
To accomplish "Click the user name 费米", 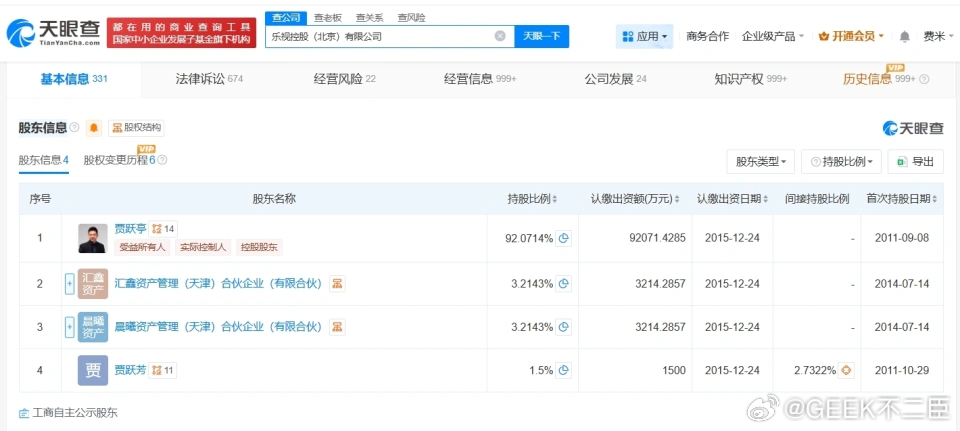I will coord(934,37).
